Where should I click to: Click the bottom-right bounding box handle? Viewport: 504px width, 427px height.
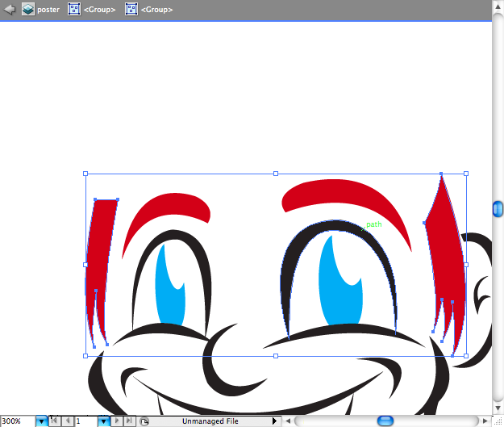tap(466, 356)
